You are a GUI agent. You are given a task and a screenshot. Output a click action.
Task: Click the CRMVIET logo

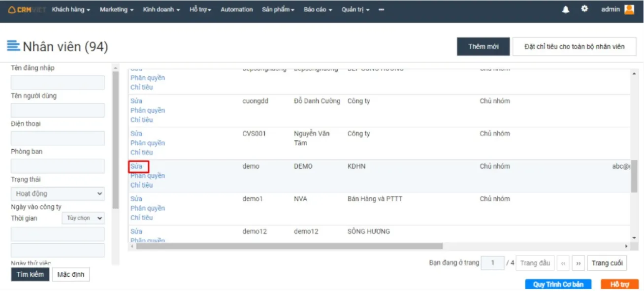[27, 9]
